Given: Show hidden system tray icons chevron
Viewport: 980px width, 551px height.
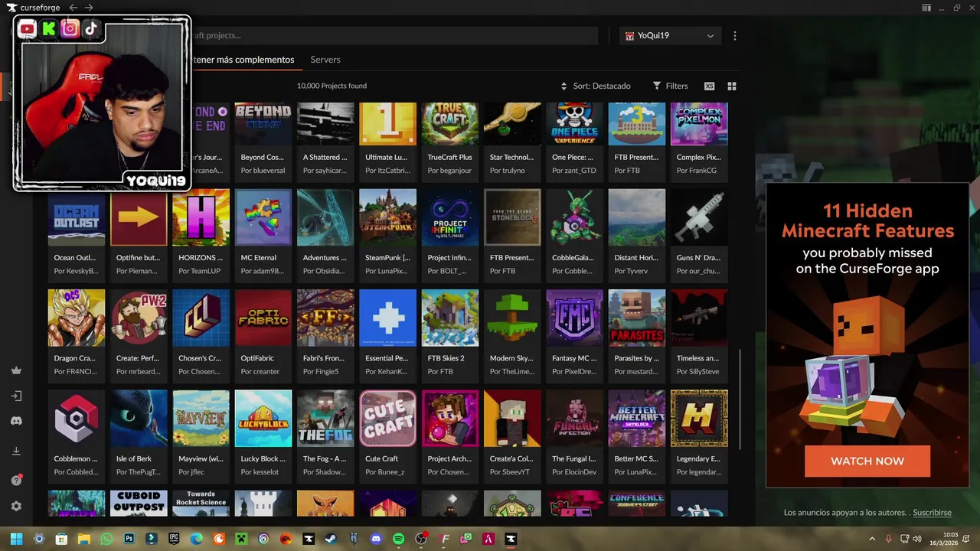Looking at the screenshot, I should 872,539.
